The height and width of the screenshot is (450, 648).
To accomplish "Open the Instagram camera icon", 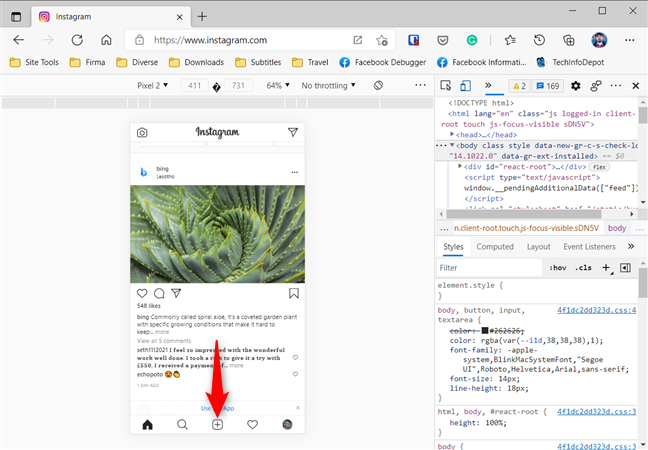I will point(142,133).
